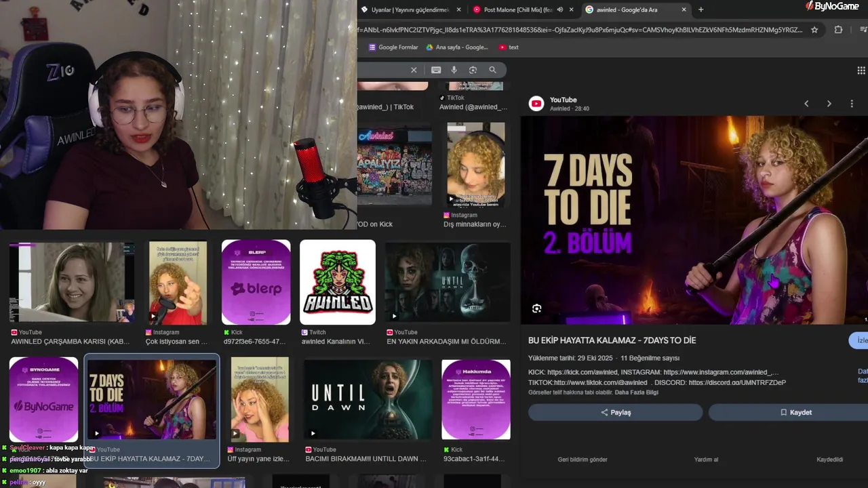Open the Hakkımda Kick thumbnail
This screenshot has width=868, height=488.
pos(476,400)
